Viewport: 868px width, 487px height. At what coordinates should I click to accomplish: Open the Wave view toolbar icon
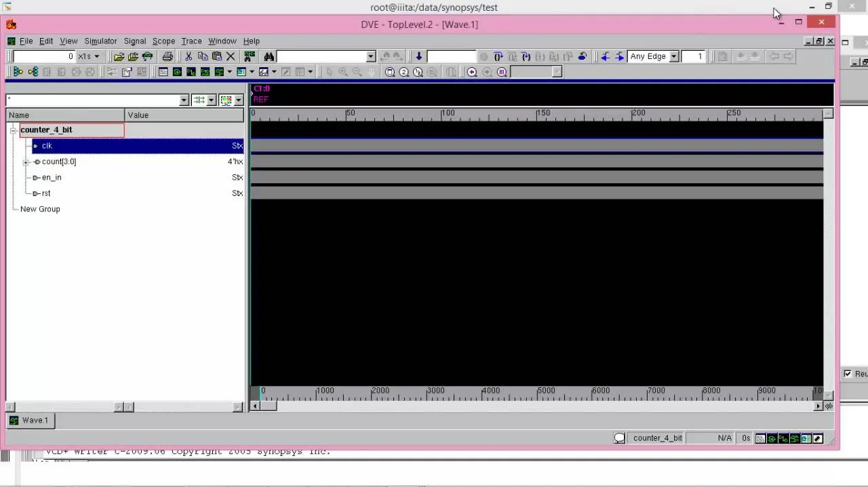click(219, 72)
